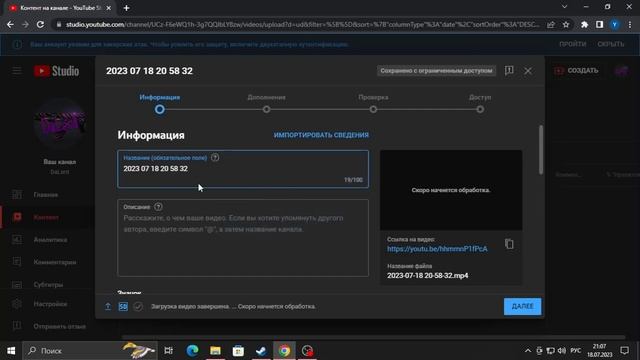This screenshot has width=640, height=360.
Task: Open Контент in the sidebar
Action: pyautogui.click(x=46, y=218)
